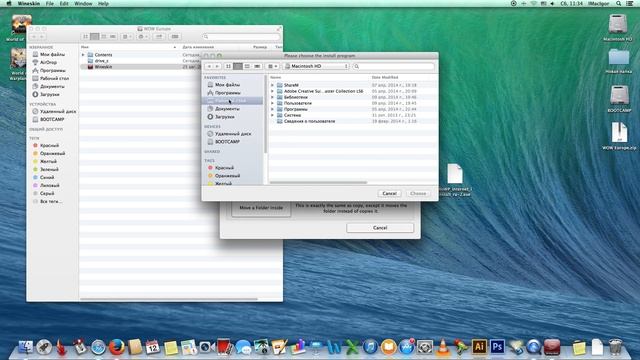The height and width of the screenshot is (360, 640).
Task: Select drive_c in WOW Europe window
Action: pyautogui.click(x=101, y=61)
